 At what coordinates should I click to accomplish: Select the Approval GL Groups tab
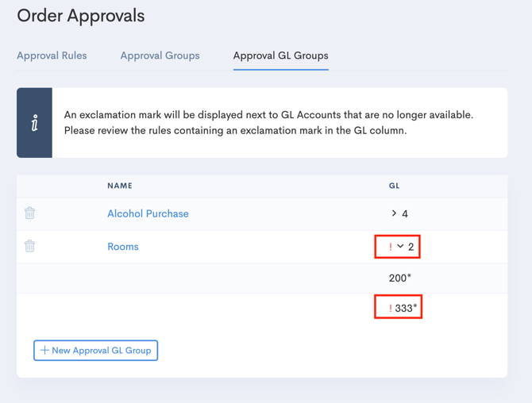coord(280,56)
